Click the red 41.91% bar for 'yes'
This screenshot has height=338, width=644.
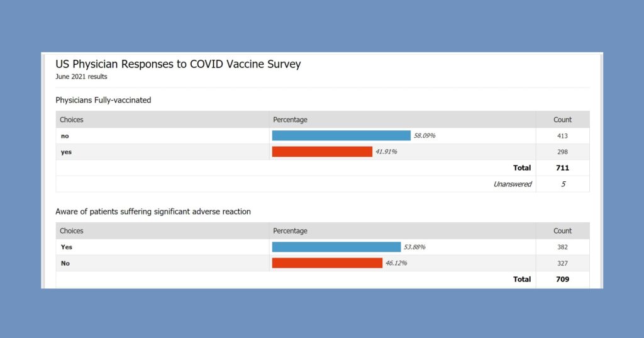[x=322, y=152]
